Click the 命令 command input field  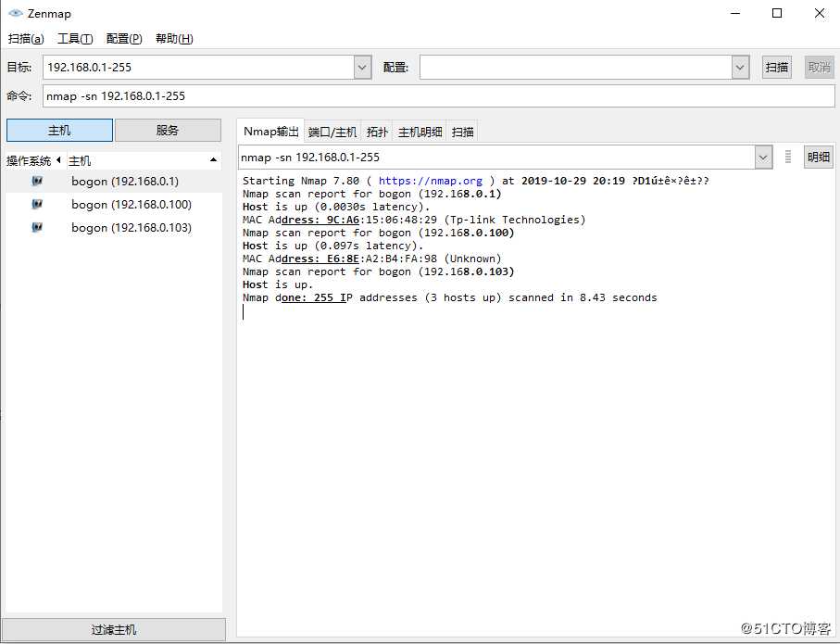click(439, 96)
